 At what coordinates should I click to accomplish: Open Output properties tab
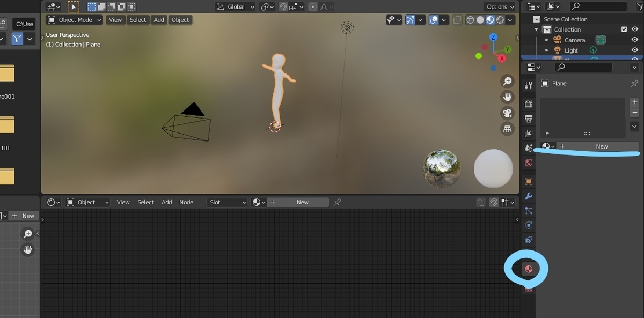tap(529, 118)
